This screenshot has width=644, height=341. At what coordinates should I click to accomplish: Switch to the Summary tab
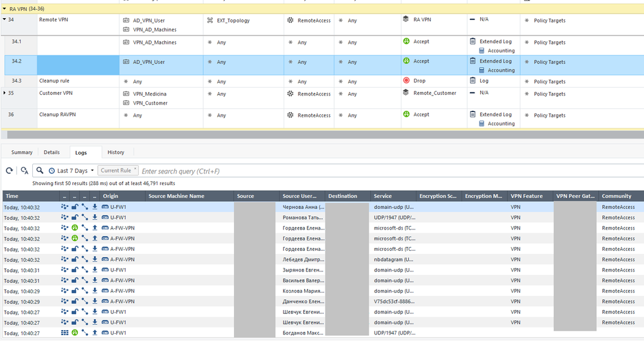(22, 153)
